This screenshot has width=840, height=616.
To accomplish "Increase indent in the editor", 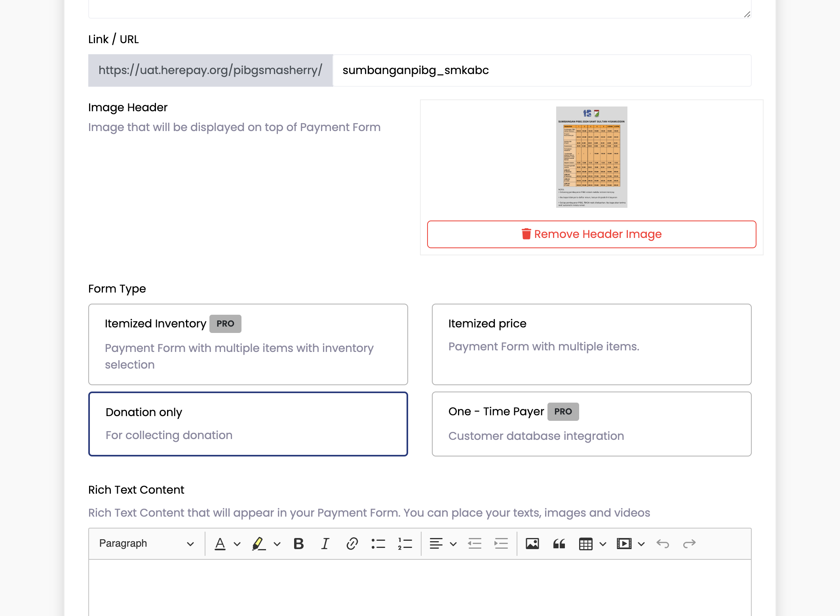I will (x=501, y=544).
